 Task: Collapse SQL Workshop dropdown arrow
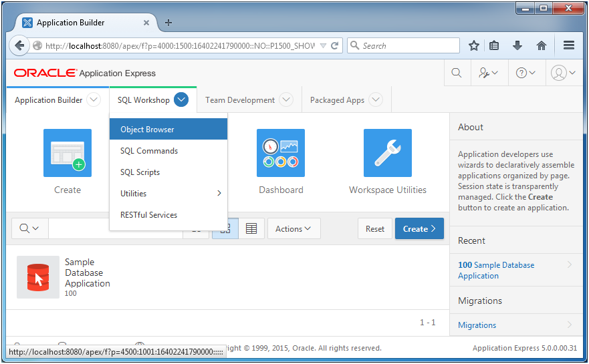click(181, 100)
